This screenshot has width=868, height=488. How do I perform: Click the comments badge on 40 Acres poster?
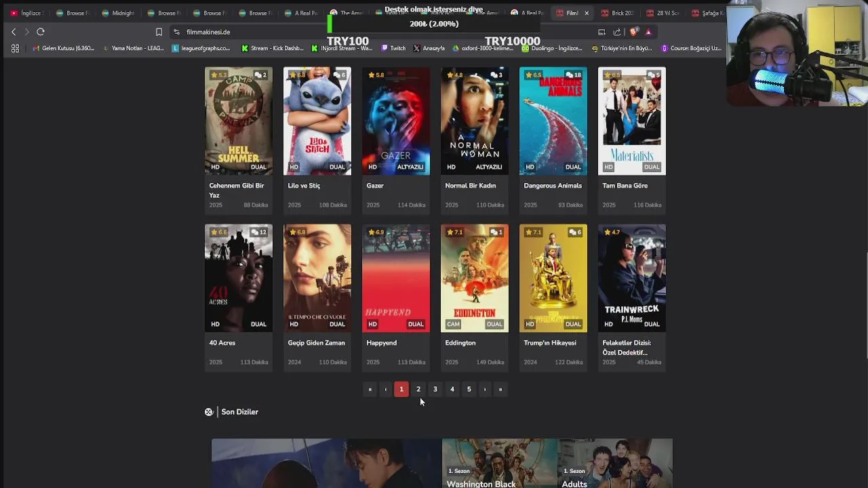click(x=258, y=232)
